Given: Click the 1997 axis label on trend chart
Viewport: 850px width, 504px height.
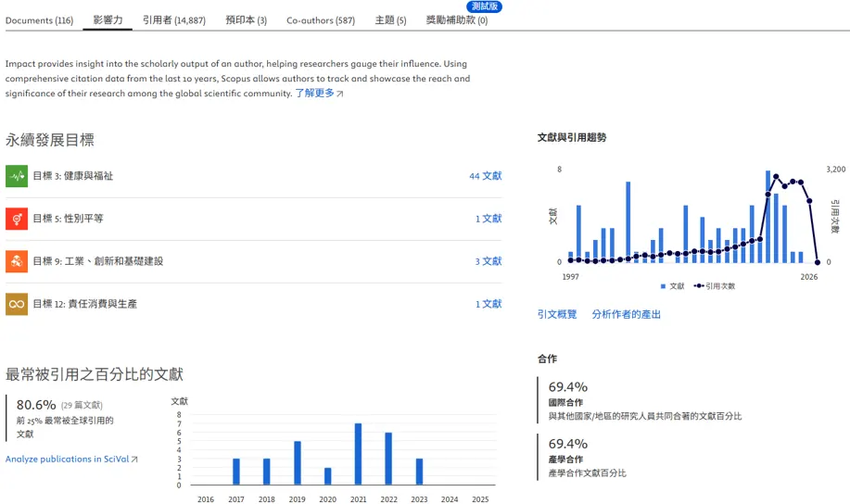Looking at the screenshot, I should coord(570,277).
